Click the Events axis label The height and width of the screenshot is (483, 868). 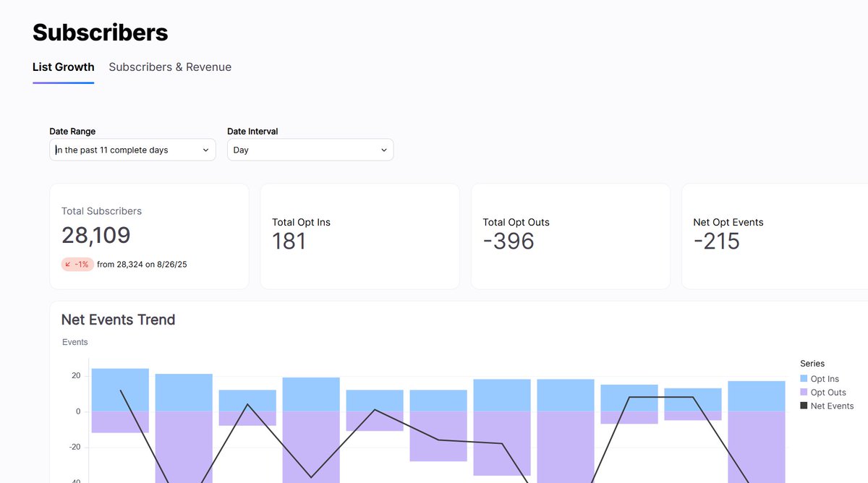point(75,342)
